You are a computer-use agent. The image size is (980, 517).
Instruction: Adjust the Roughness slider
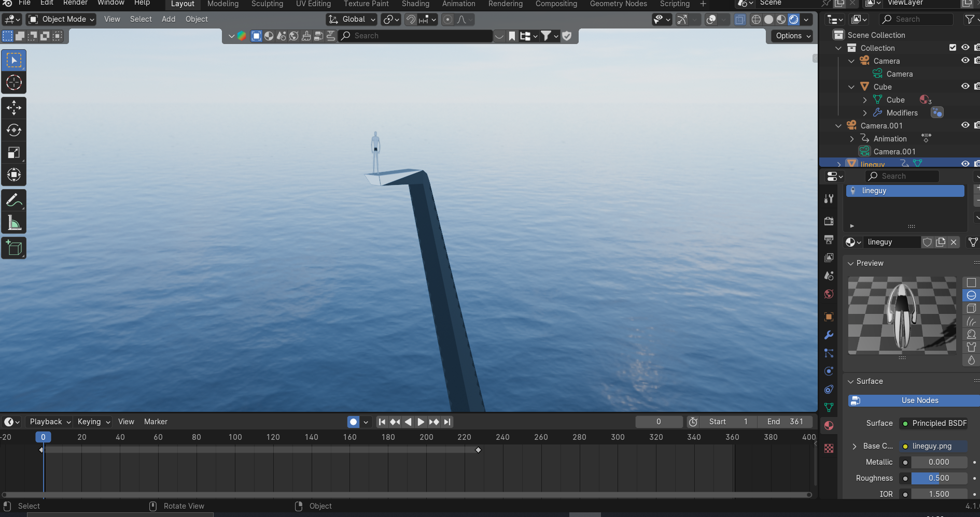pyautogui.click(x=939, y=478)
